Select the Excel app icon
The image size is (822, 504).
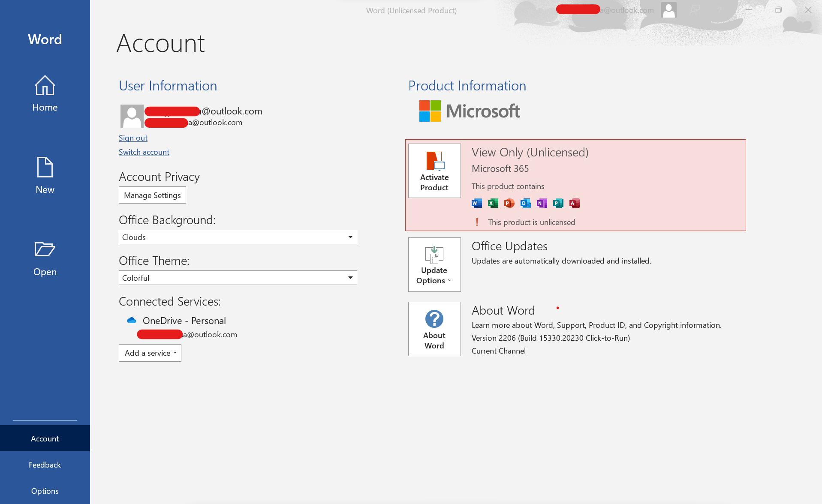(492, 203)
